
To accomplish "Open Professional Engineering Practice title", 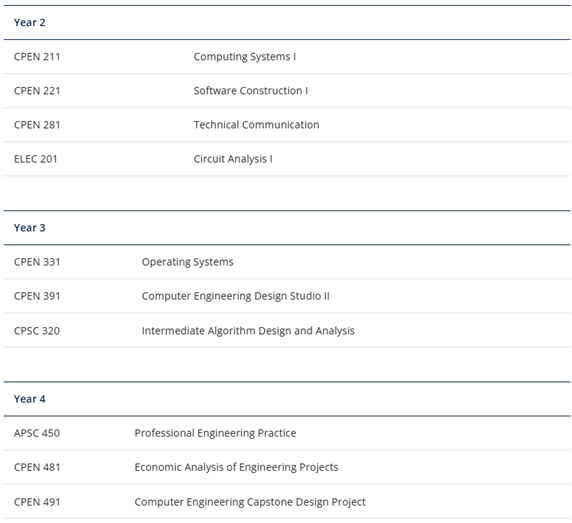I will click(215, 433).
